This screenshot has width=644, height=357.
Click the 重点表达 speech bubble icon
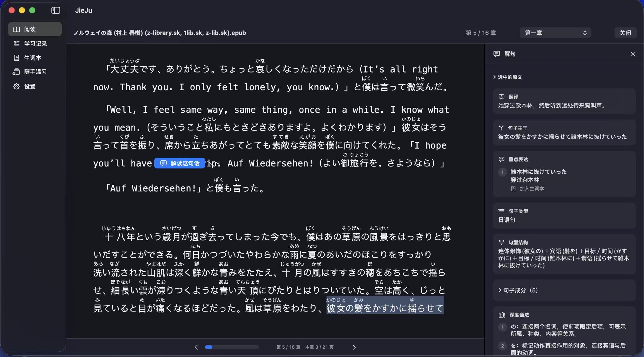click(x=502, y=159)
